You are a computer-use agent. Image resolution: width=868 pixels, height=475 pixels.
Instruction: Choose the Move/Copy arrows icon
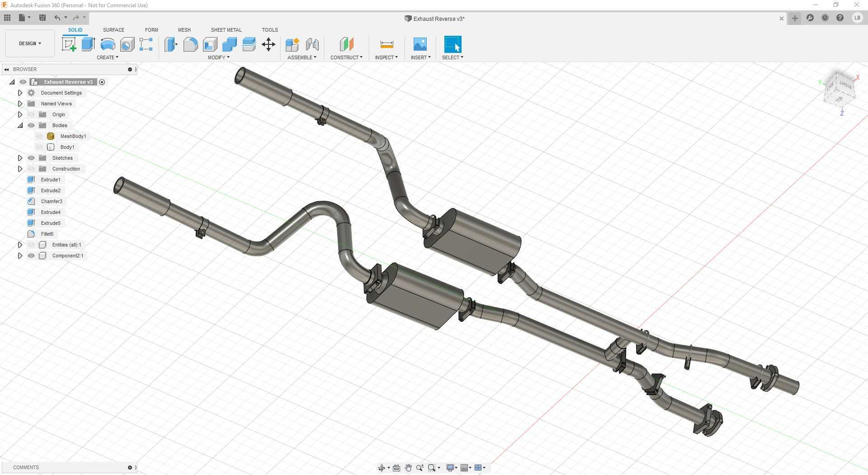[269, 44]
